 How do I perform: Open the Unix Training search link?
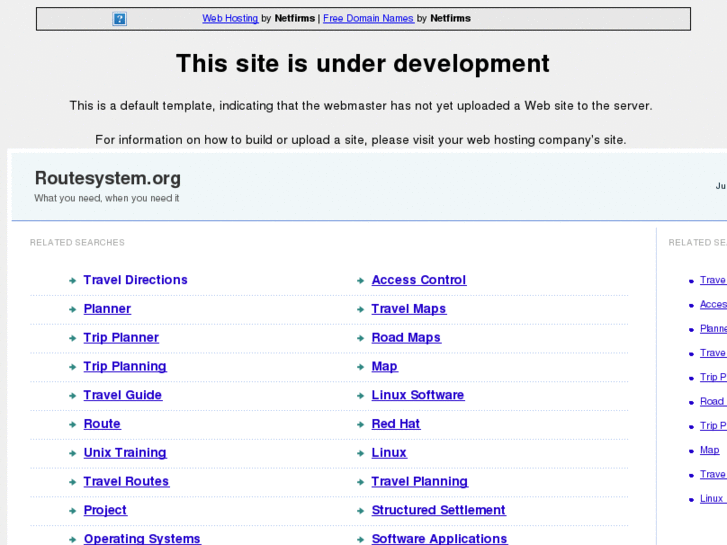(x=125, y=452)
